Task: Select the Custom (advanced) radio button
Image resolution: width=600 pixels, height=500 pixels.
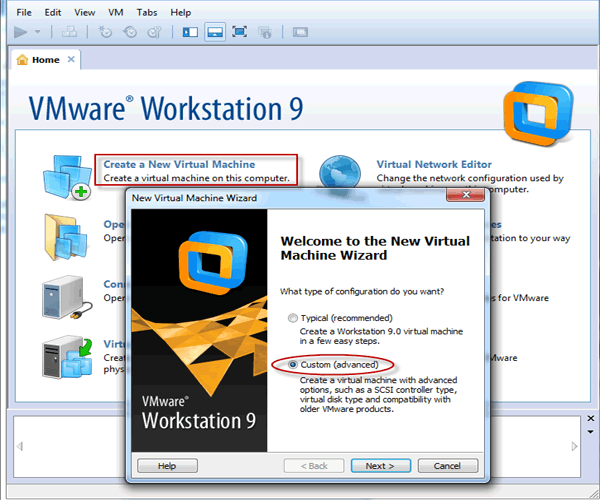Action: [x=293, y=365]
